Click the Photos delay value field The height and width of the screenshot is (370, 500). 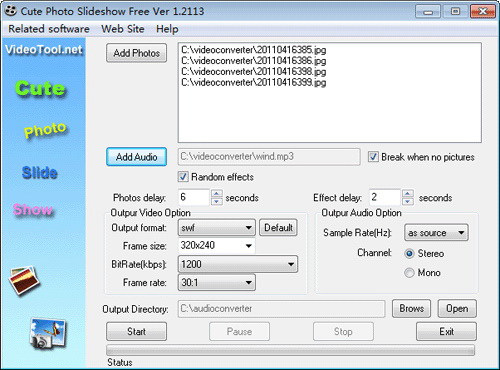[x=193, y=197]
